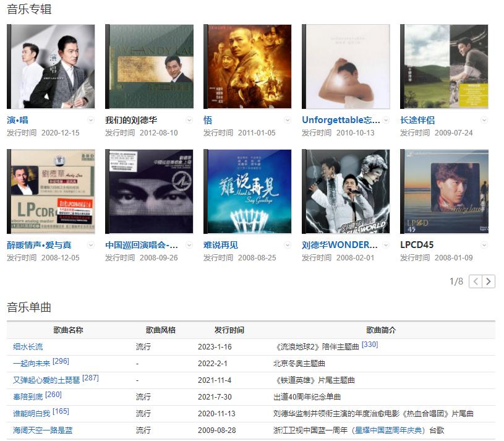Image resolution: width=504 pixels, height=441 pixels.
Task: Open the 我们的刘德华 album link
Action: tap(129, 119)
